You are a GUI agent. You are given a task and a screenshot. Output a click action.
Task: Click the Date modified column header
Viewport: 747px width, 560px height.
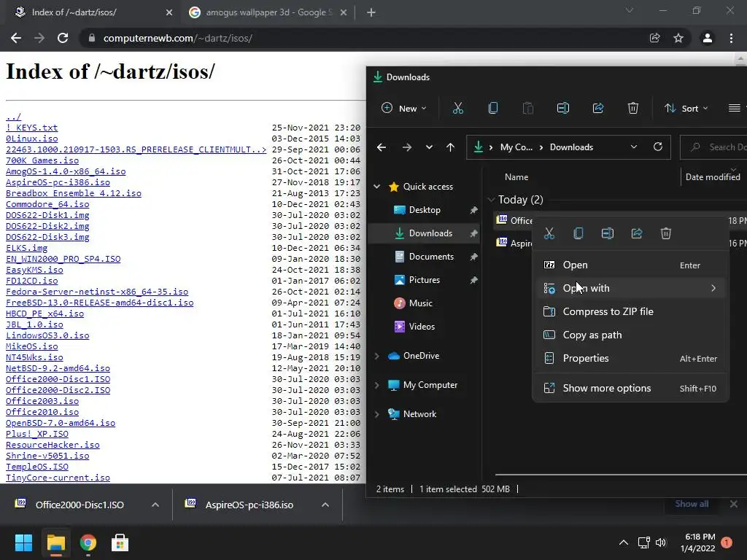(713, 177)
